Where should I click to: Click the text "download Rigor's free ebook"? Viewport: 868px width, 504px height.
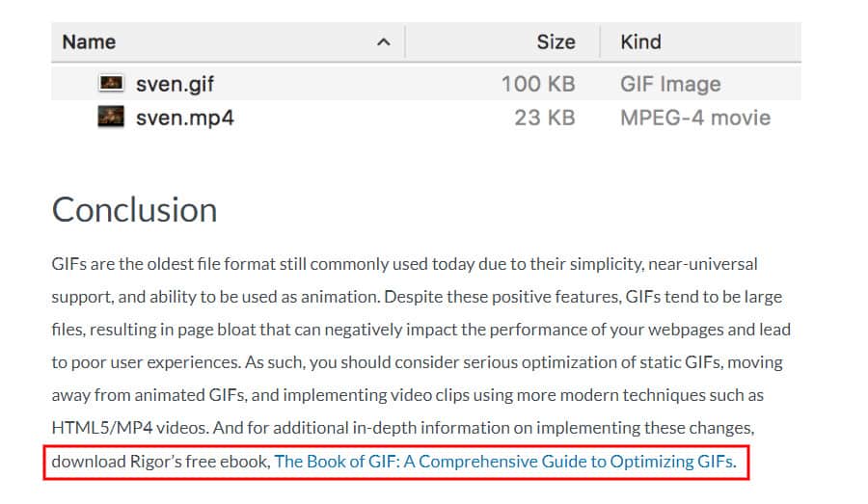160,462
